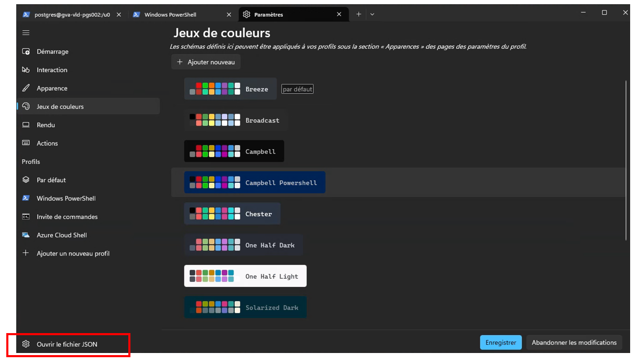
Task: Open Démarrage settings page
Action: pyautogui.click(x=52, y=52)
